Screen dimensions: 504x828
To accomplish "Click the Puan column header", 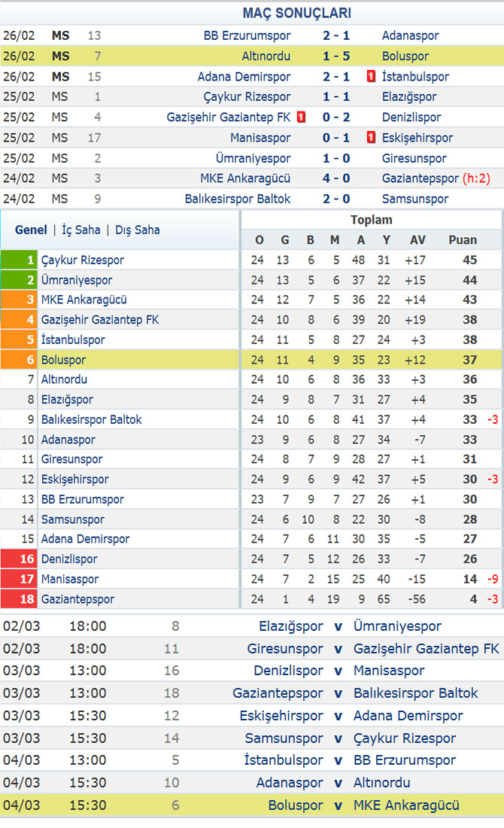I will [x=463, y=239].
